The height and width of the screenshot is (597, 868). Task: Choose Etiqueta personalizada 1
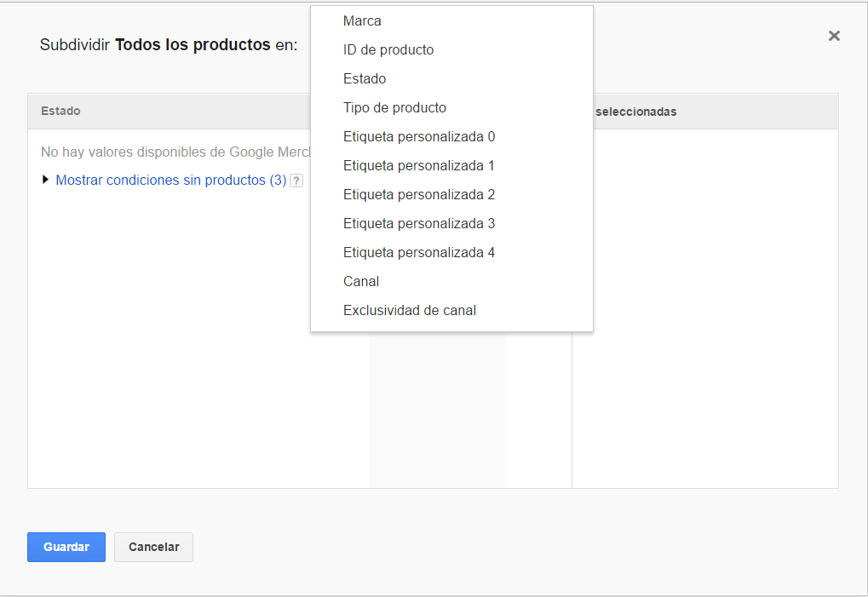pyautogui.click(x=451, y=165)
